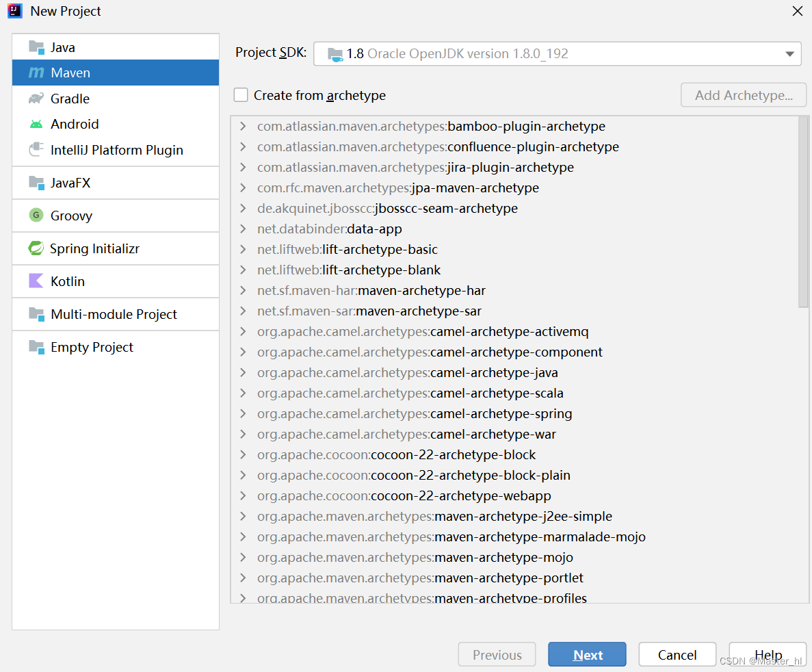The width and height of the screenshot is (812, 672).
Task: Select cocoon-22-archetype-block row text
Action: (x=397, y=454)
